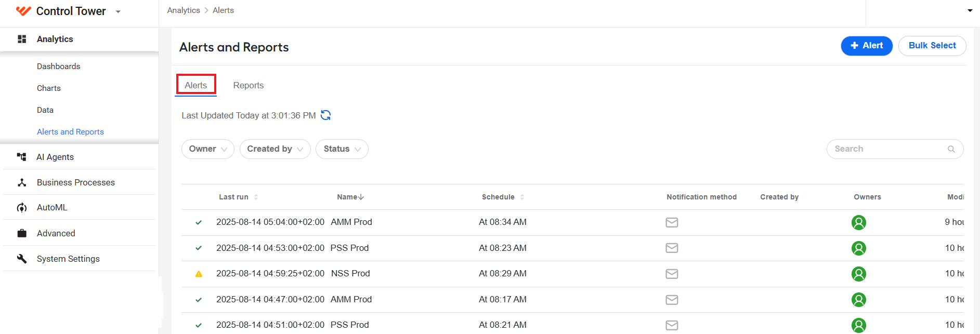This screenshot has height=334, width=980.
Task: Open Dashboards in the sidebar
Action: [x=58, y=66]
